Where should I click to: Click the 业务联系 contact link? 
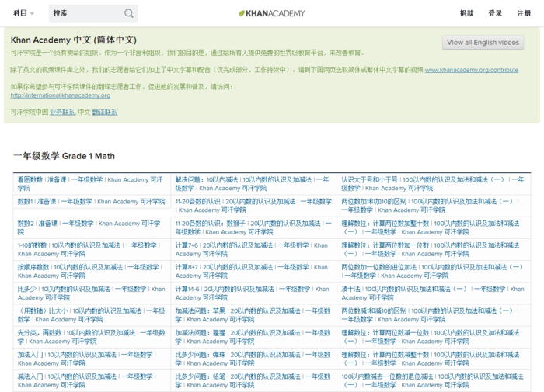(x=62, y=112)
